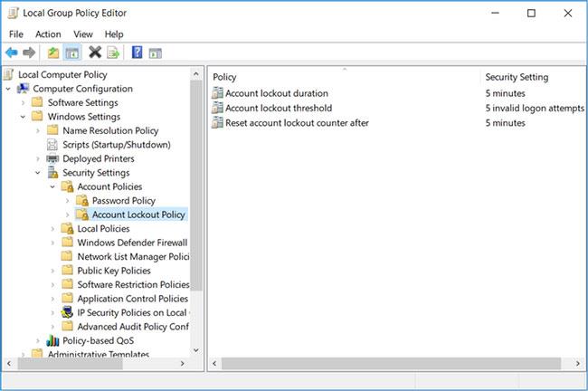
Task: Click the Account Policies folder icon
Action: click(x=68, y=186)
